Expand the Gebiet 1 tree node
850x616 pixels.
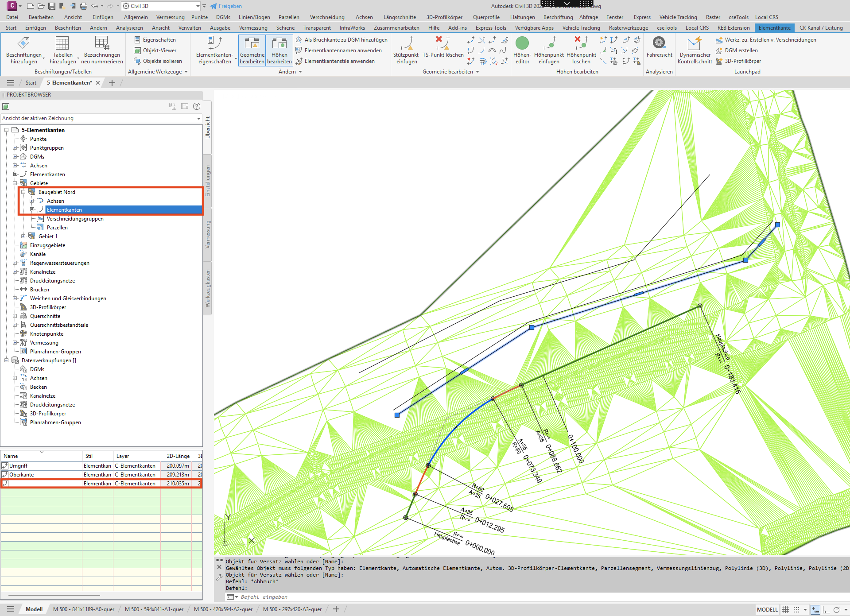point(23,236)
